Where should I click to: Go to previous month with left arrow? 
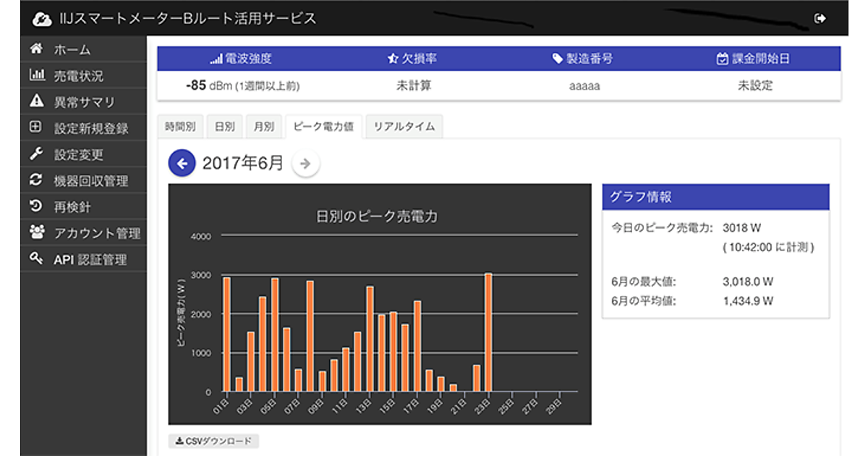pos(182,164)
